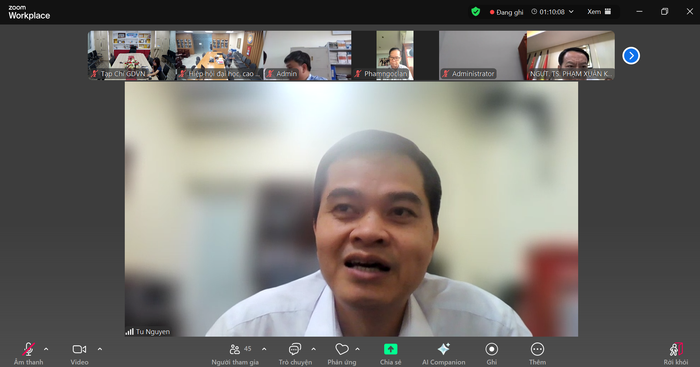Expand audio options arrow beside Âm thanh

46,349
